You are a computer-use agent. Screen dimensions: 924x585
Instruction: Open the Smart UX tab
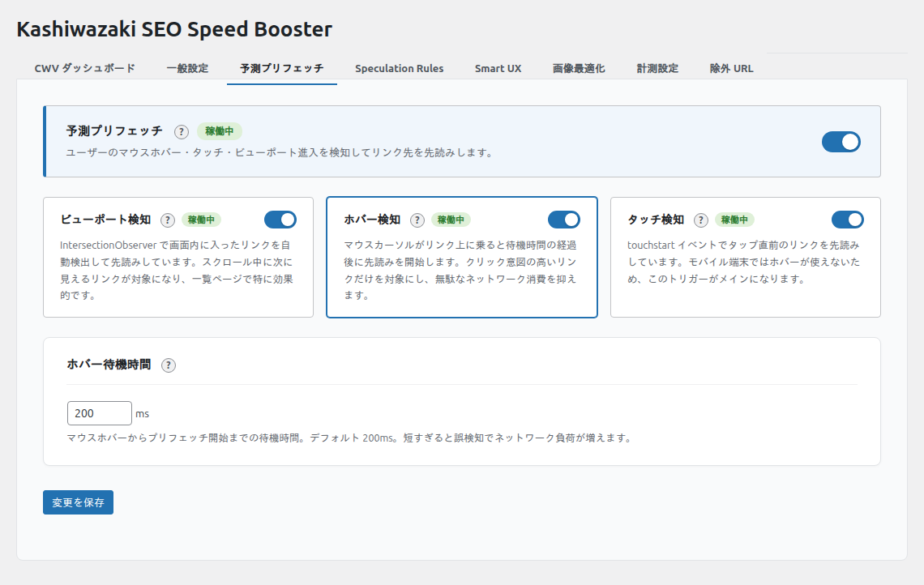click(498, 68)
